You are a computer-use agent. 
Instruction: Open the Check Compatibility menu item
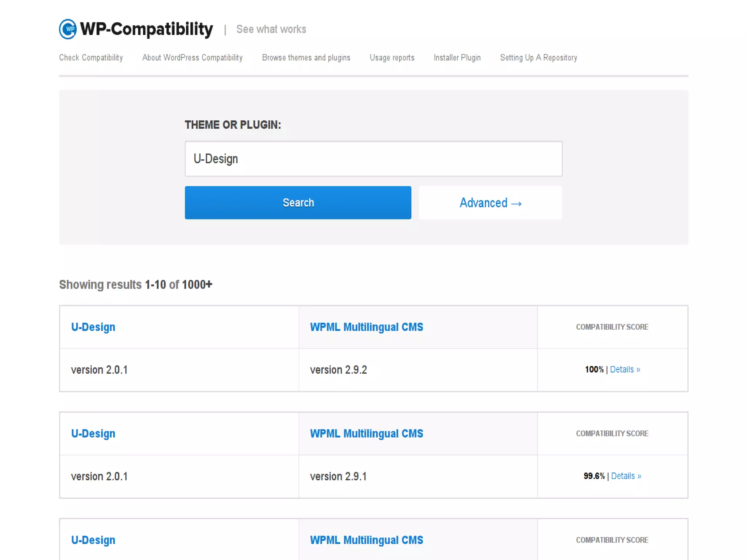(91, 58)
